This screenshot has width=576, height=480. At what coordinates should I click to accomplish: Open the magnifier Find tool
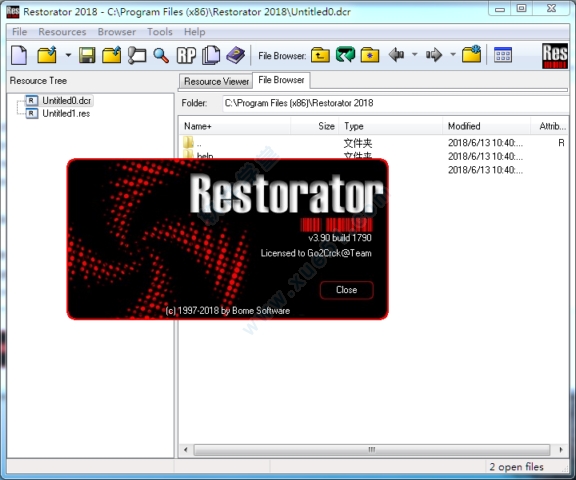point(161,55)
